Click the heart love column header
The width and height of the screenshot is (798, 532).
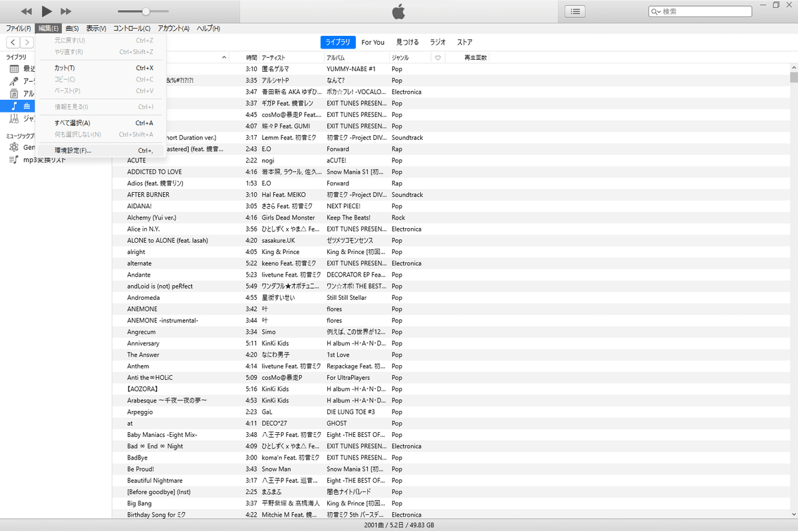coord(438,58)
